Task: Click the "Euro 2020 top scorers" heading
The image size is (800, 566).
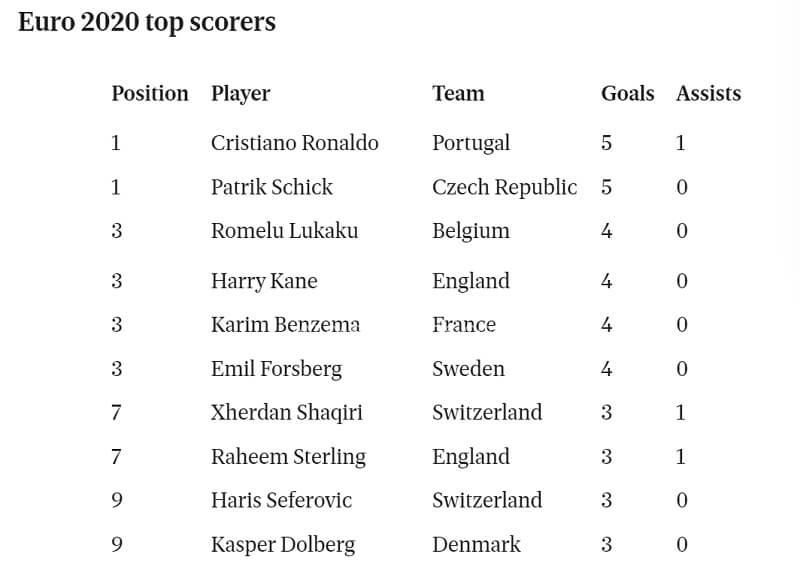Action: coord(147,22)
